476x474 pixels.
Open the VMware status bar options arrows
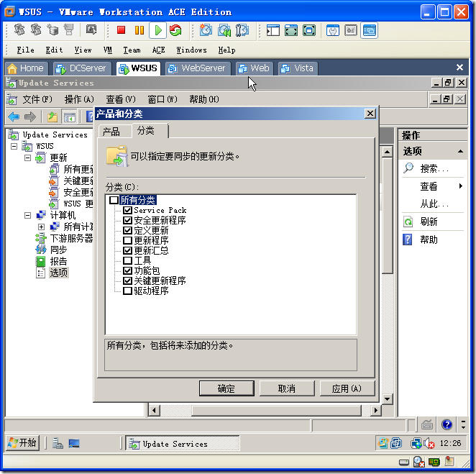tap(463, 424)
